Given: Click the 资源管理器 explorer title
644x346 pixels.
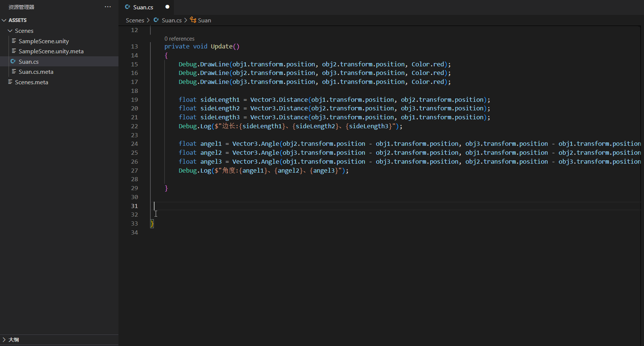Looking at the screenshot, I should (21, 7).
